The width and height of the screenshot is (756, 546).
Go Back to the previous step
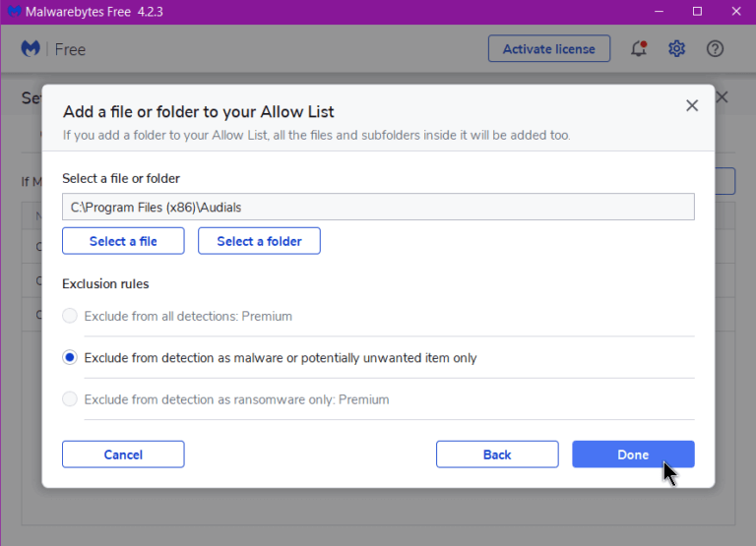coord(497,455)
